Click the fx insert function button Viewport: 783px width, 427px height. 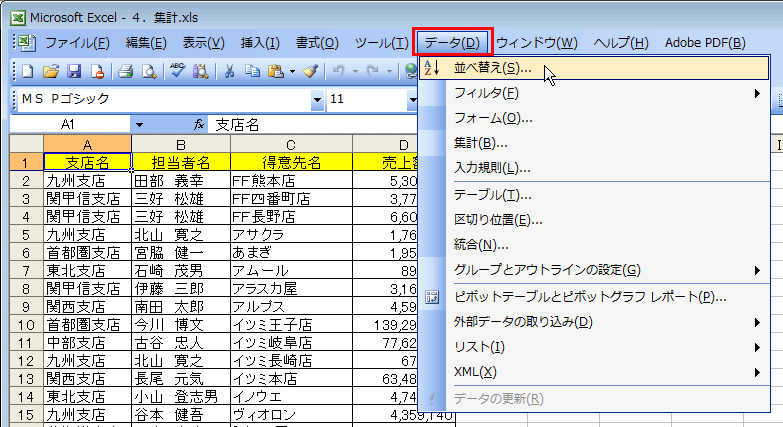[200, 125]
